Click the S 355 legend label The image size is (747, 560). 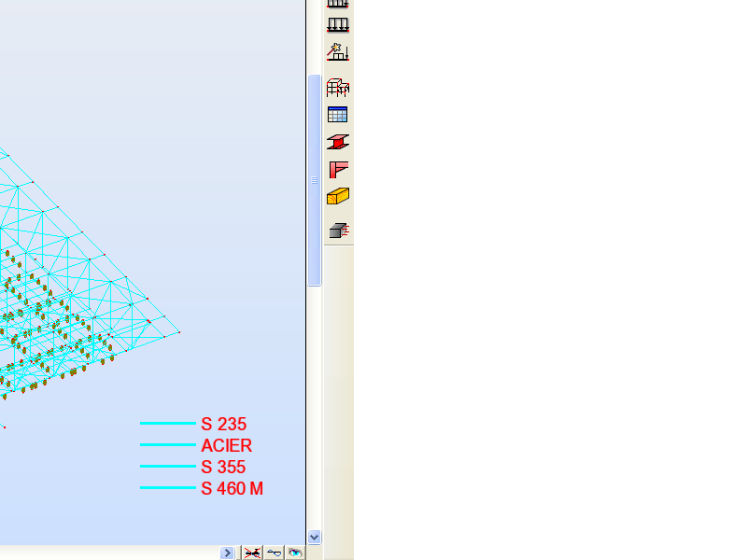(223, 467)
